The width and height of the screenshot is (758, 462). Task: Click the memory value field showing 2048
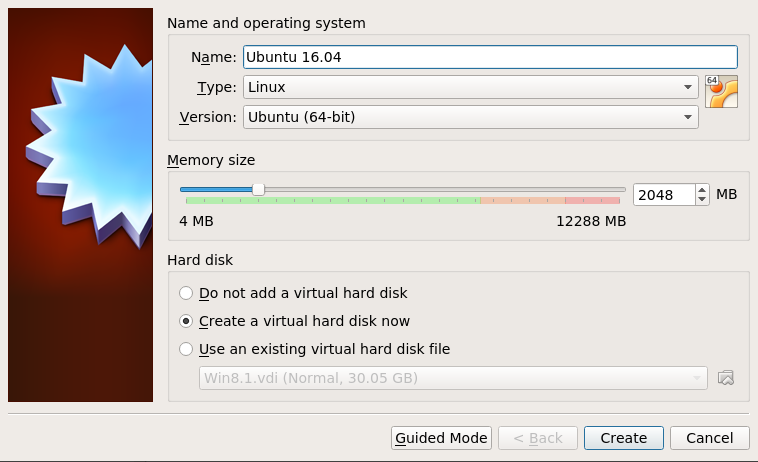(x=663, y=194)
